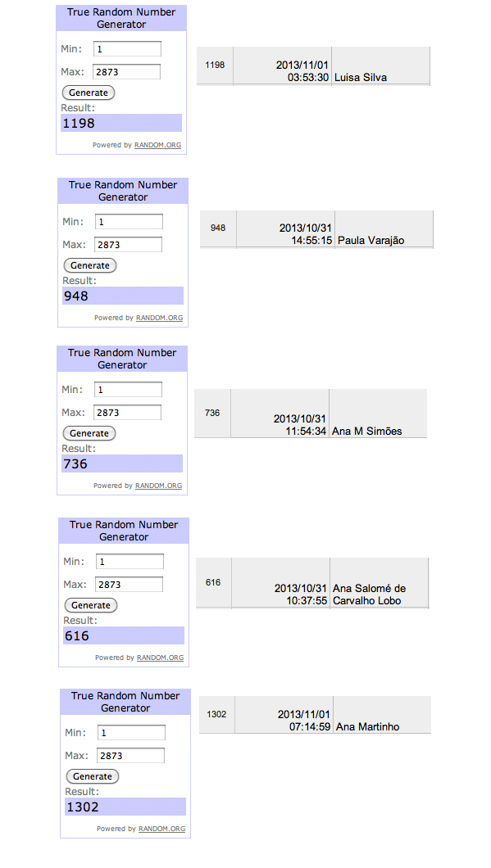This screenshot has width=491, height=868.
Task: Click Generate button in widget showing result 1302
Action: pyautogui.click(x=92, y=776)
